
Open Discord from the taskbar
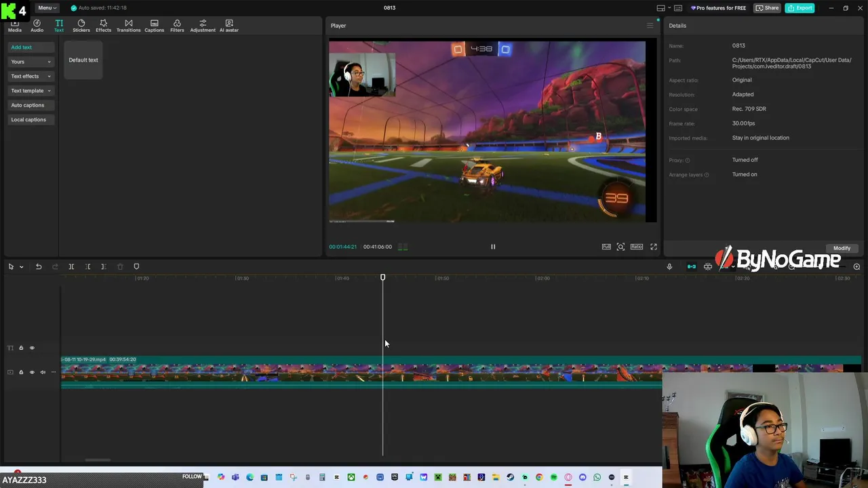(583, 477)
